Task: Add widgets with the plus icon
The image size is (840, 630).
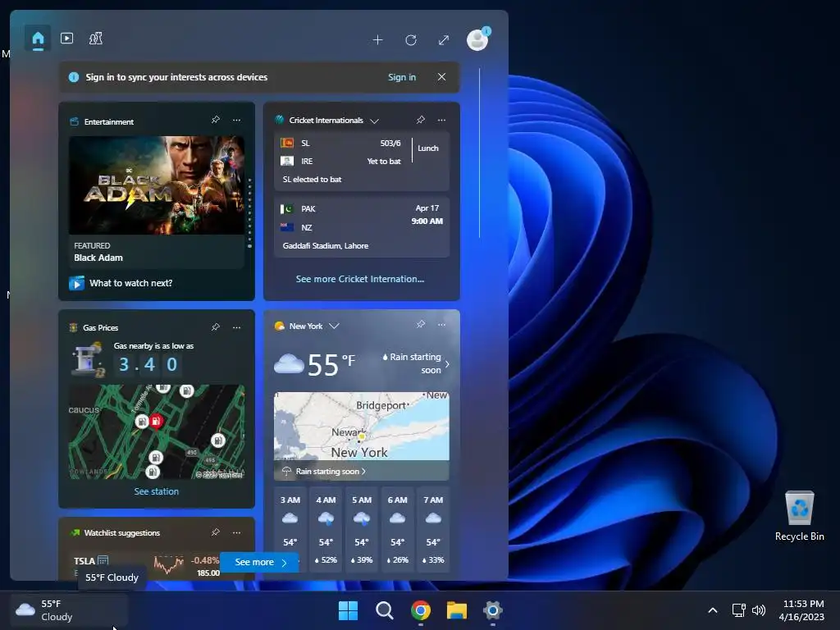Action: coord(377,40)
